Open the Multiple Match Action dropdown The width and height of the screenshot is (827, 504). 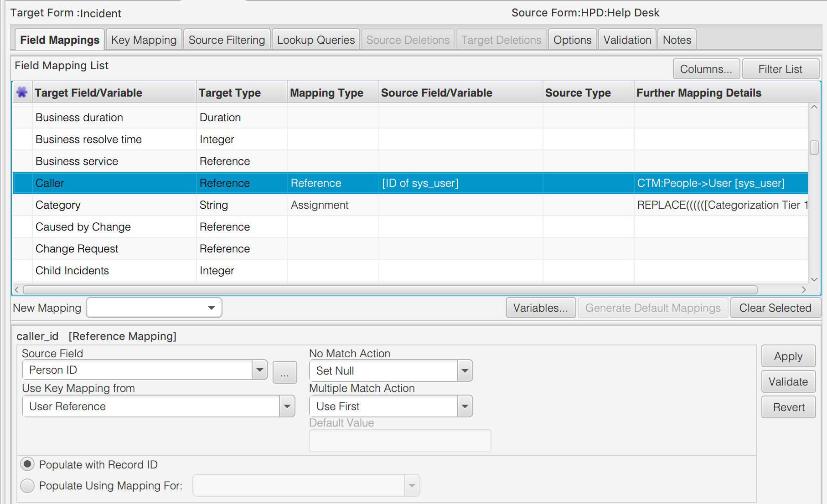point(464,406)
